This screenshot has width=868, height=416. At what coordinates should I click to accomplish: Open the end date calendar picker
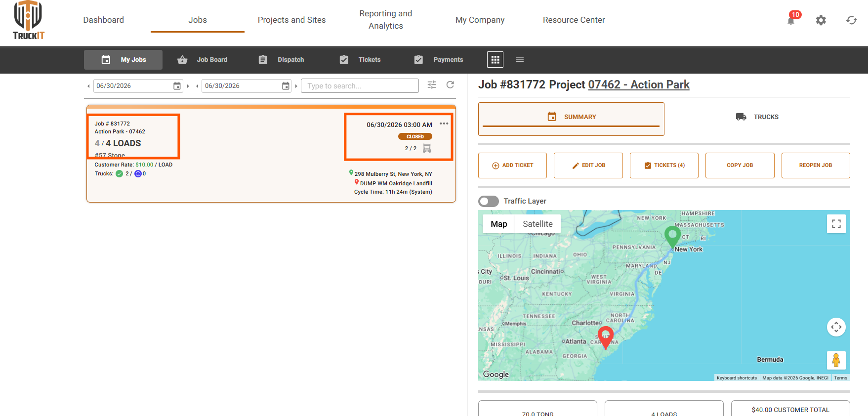[x=286, y=86]
